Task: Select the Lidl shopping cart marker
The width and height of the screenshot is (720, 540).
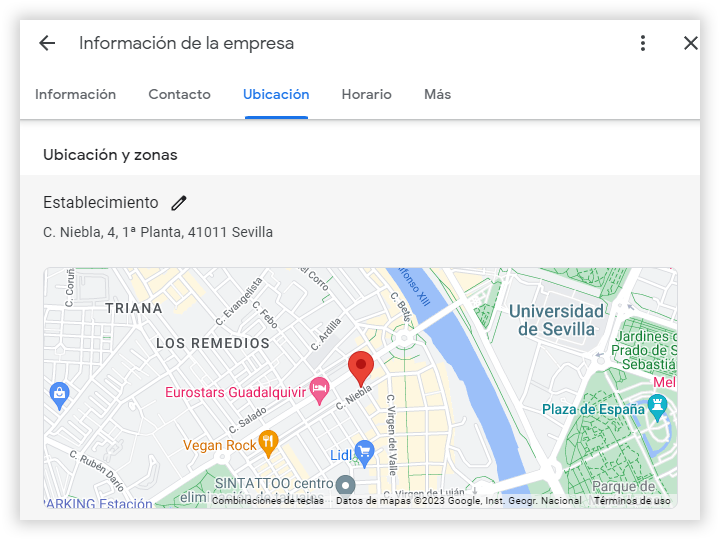Action: point(365,455)
